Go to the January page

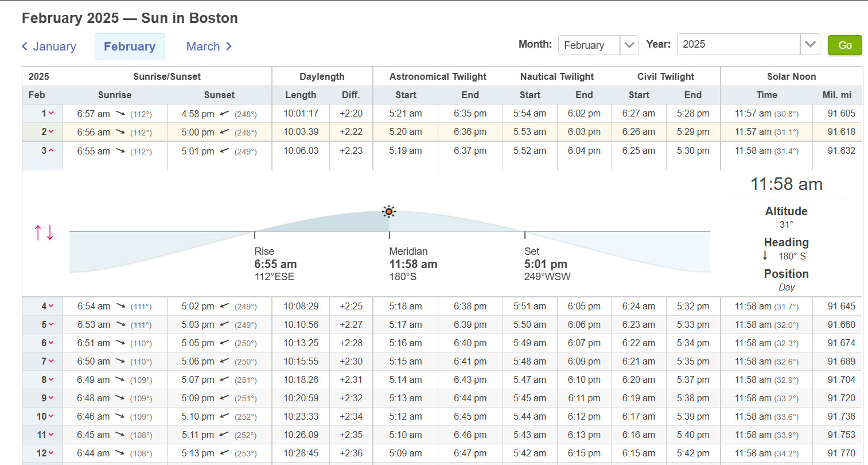tap(49, 46)
